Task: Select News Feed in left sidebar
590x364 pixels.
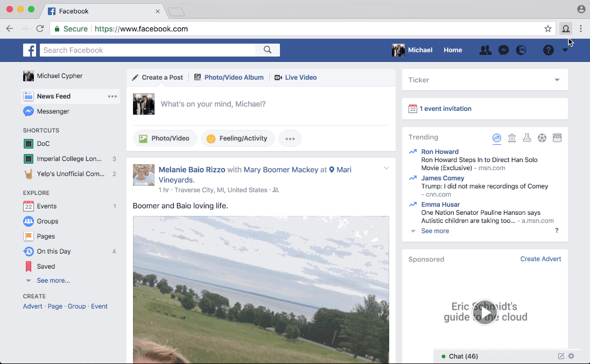Action: pyautogui.click(x=53, y=96)
